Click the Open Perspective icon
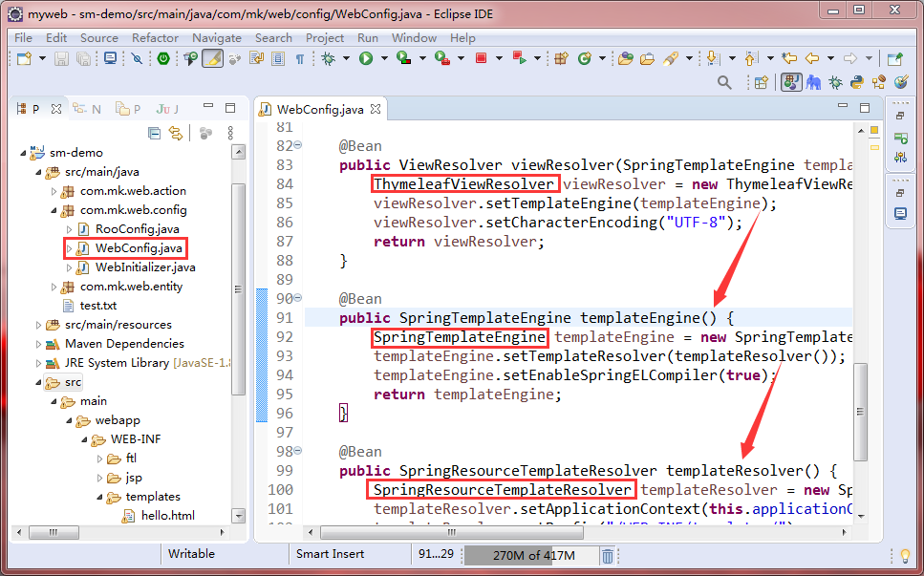The image size is (924, 576). tap(762, 82)
